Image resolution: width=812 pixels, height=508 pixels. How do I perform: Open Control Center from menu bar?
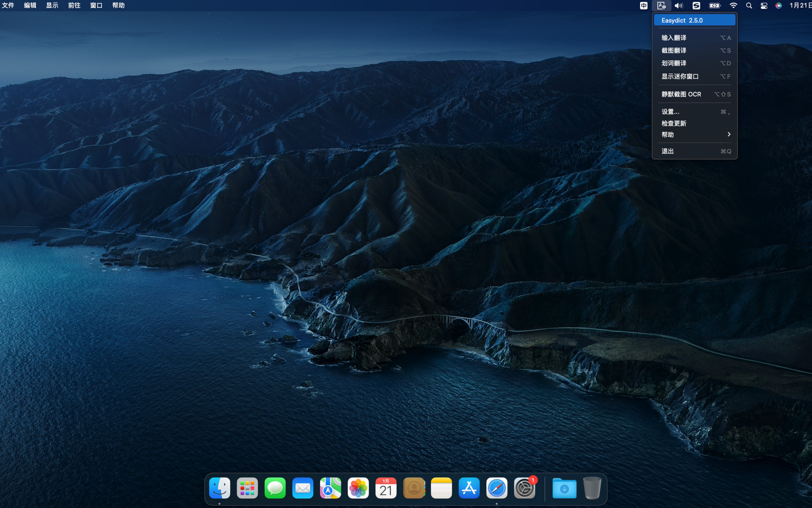[764, 6]
